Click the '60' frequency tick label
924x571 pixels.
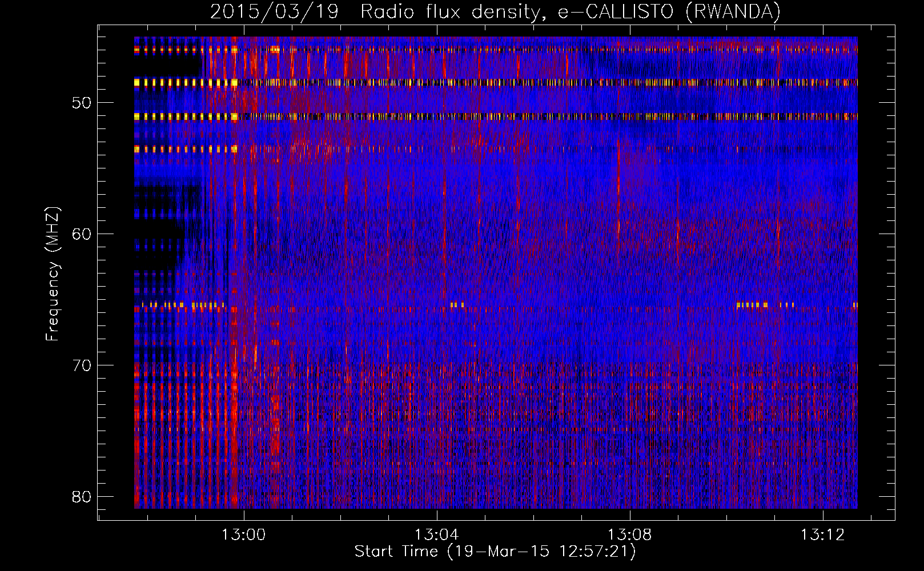[82, 234]
